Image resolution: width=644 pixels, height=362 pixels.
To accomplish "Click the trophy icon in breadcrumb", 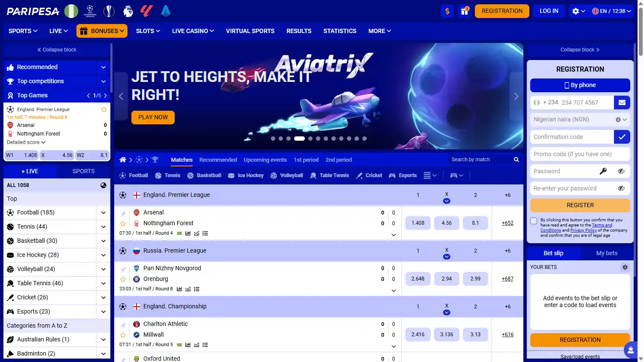I will (x=155, y=160).
